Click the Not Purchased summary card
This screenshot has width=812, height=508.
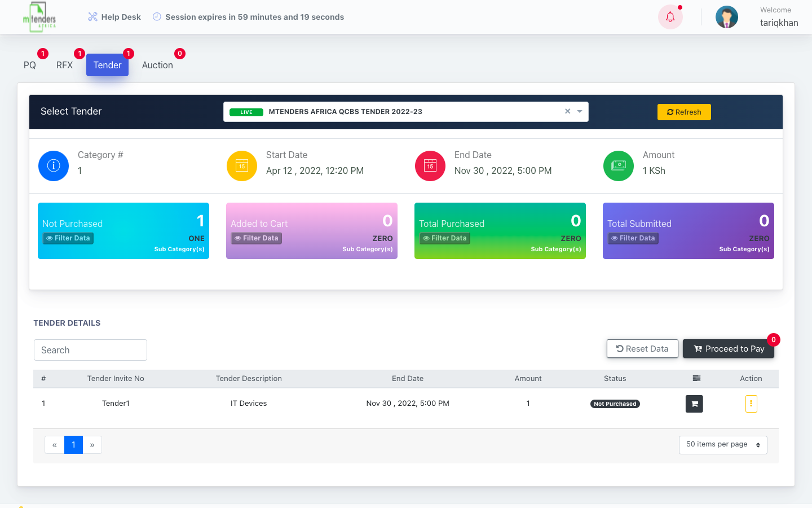123,231
